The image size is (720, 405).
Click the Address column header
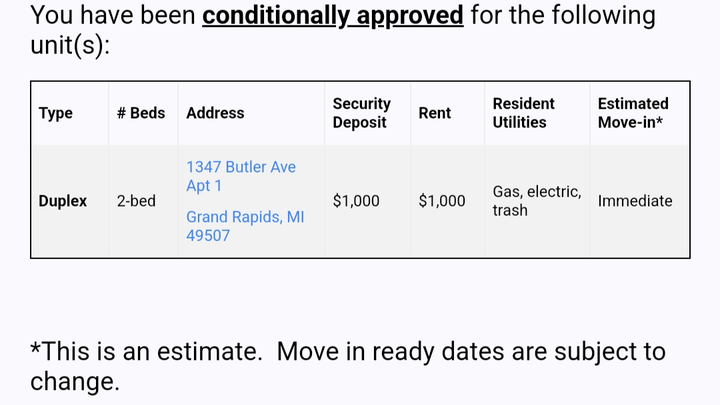coord(215,113)
